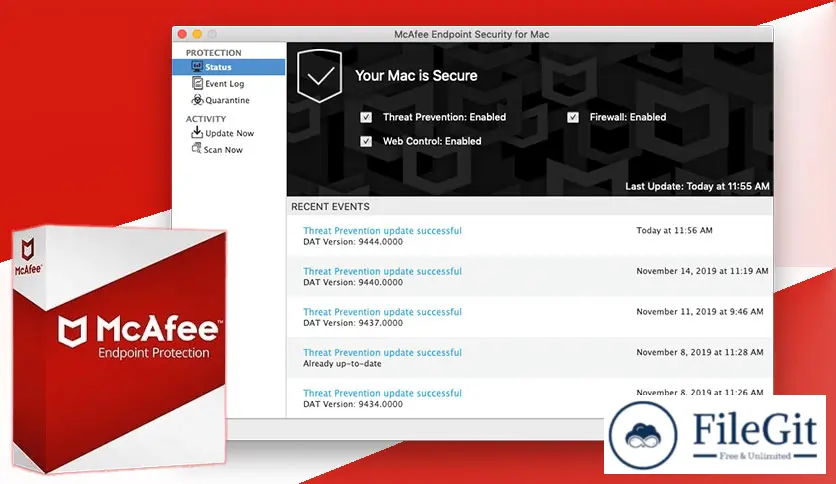Click 'Web Control: Enabled' label

click(x=432, y=141)
